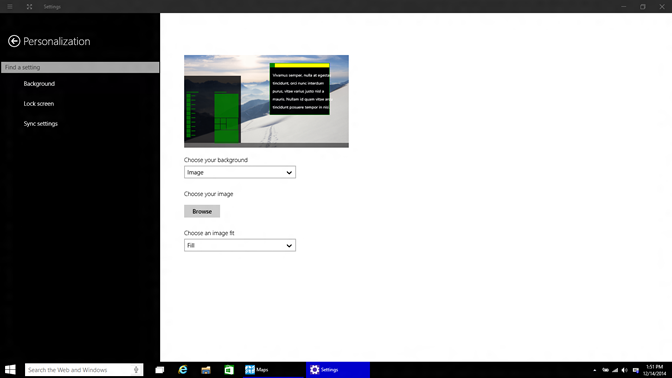Go back using the Personalization back arrow
Image resolution: width=672 pixels, height=378 pixels.
14,41
